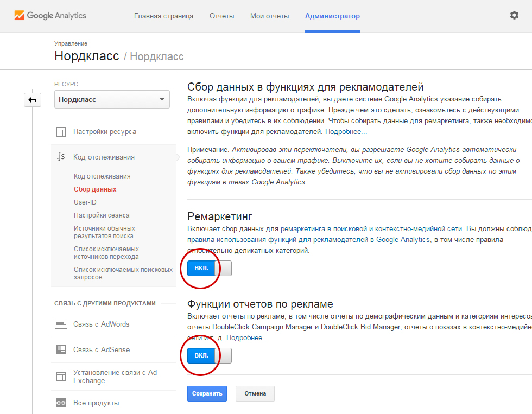Open Связь с AdWords

tap(102, 324)
